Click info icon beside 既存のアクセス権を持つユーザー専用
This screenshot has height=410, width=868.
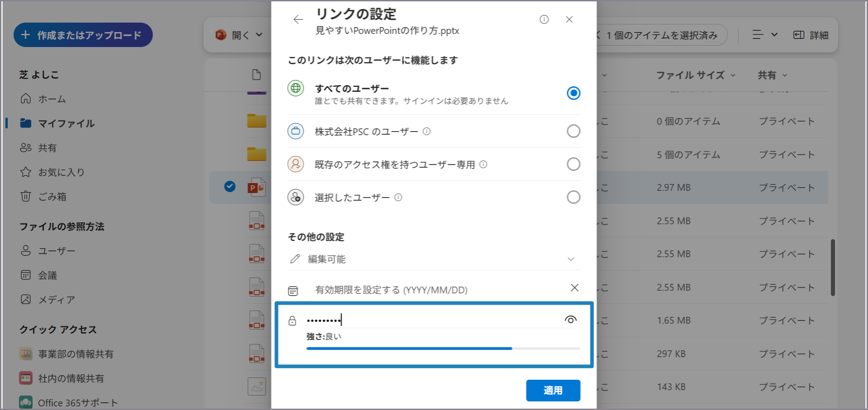click(483, 165)
